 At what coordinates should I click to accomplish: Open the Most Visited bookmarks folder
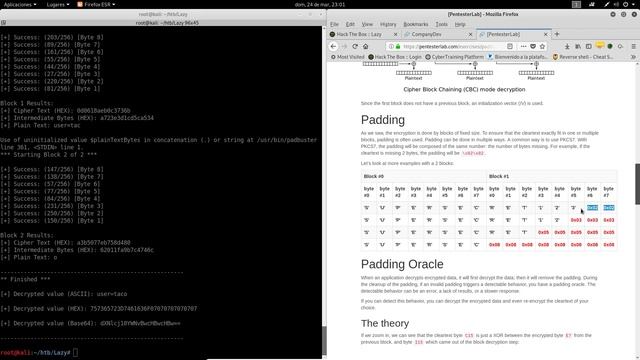coord(347,57)
